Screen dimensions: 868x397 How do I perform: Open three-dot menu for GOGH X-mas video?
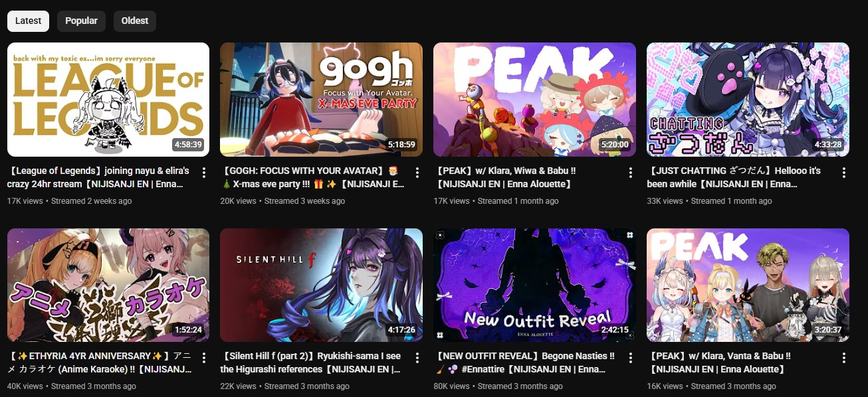click(x=417, y=173)
